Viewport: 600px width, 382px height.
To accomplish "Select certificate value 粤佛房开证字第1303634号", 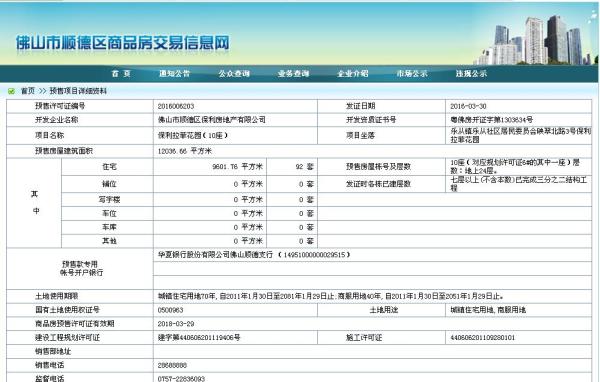I will click(492, 120).
